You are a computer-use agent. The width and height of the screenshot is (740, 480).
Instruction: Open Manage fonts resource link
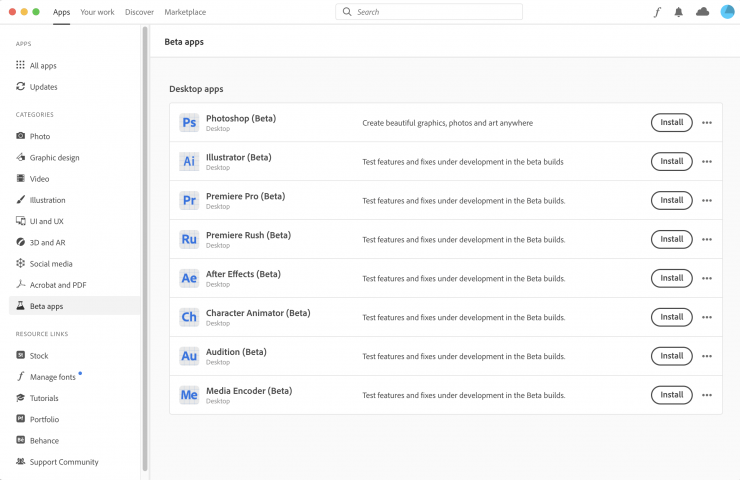[52, 377]
